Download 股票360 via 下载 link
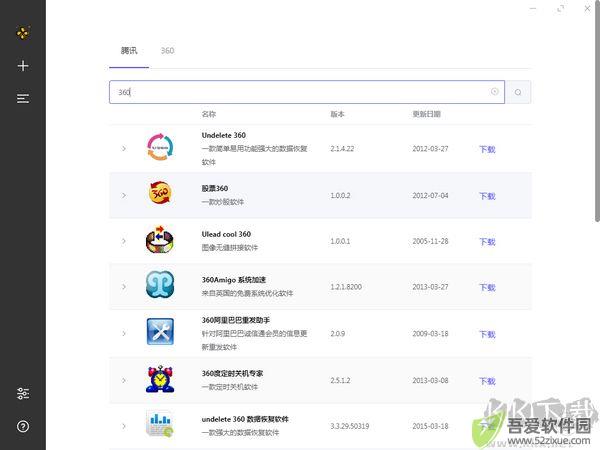600x450 pixels. click(x=487, y=196)
